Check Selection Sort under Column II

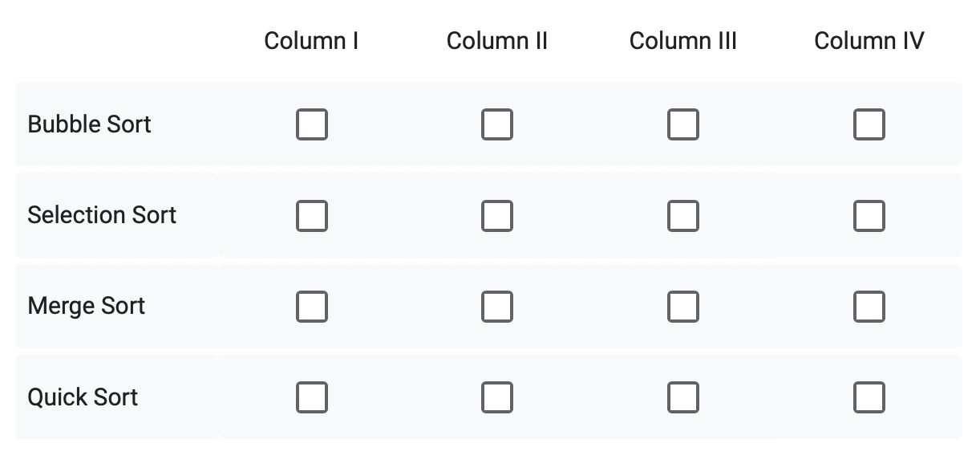(497, 215)
